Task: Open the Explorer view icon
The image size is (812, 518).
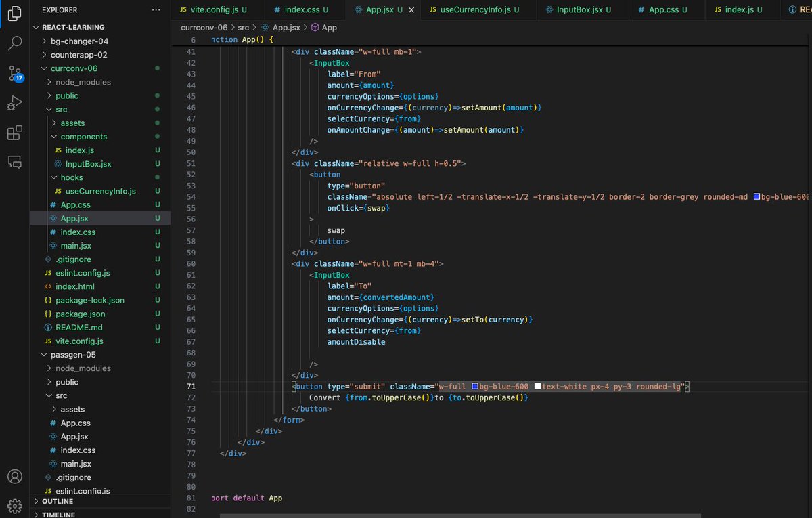Action: [14, 12]
